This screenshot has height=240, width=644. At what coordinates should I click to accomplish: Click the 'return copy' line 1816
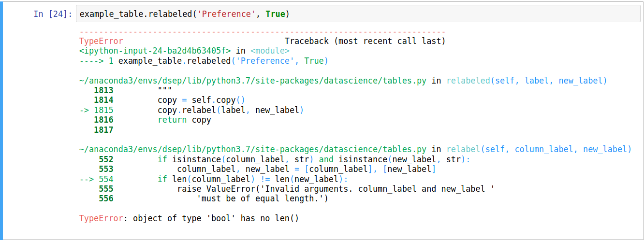tap(184, 120)
